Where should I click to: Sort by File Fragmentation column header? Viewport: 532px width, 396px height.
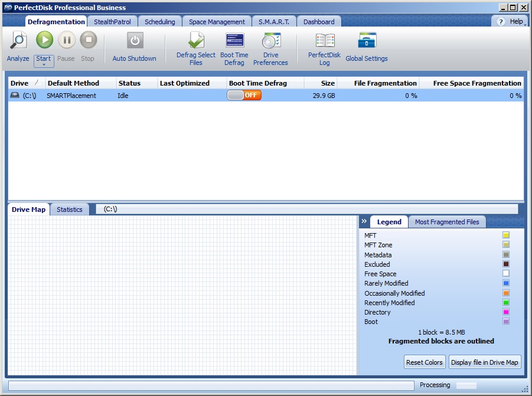coord(378,83)
